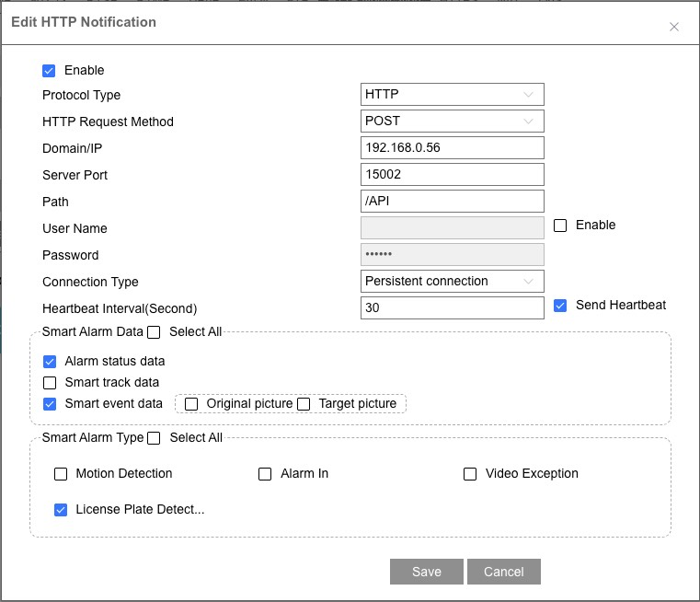Check the Target picture option
Screen dimensions: 700x602
pyautogui.click(x=304, y=404)
